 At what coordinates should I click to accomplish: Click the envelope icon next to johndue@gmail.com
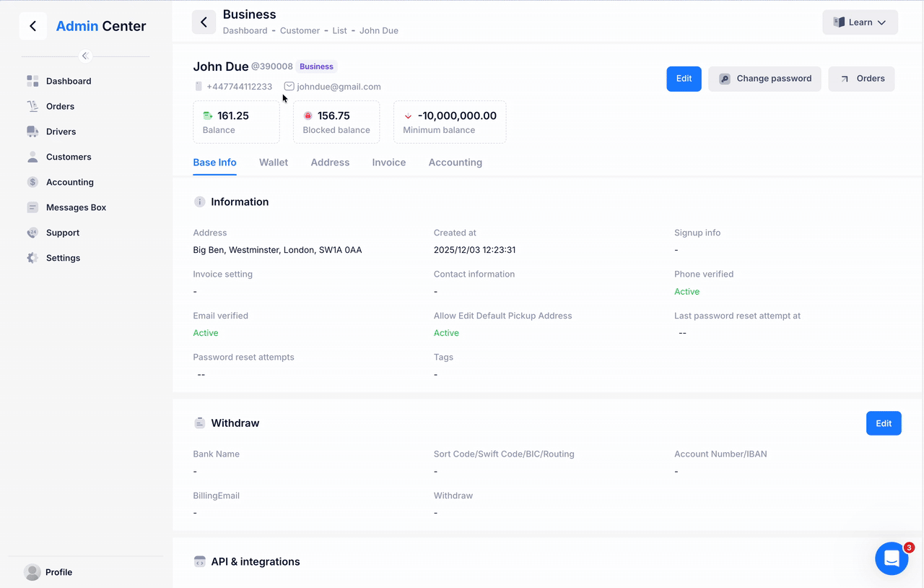[289, 86]
